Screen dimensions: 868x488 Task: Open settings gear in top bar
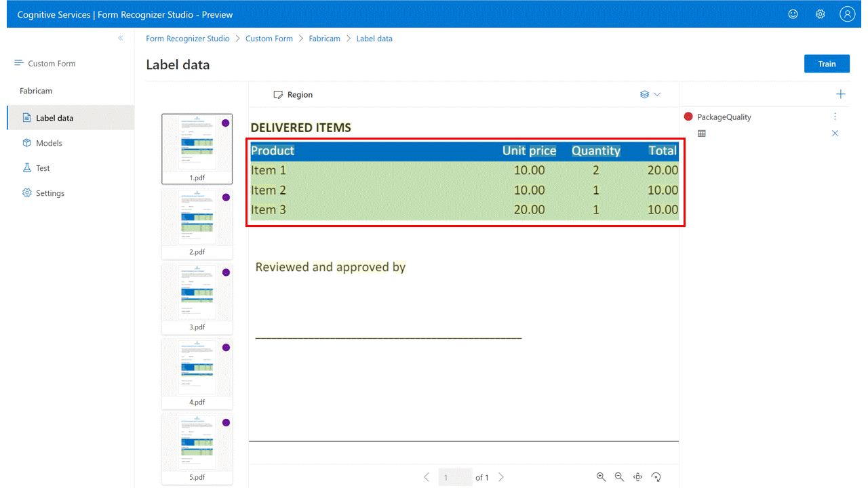(820, 14)
